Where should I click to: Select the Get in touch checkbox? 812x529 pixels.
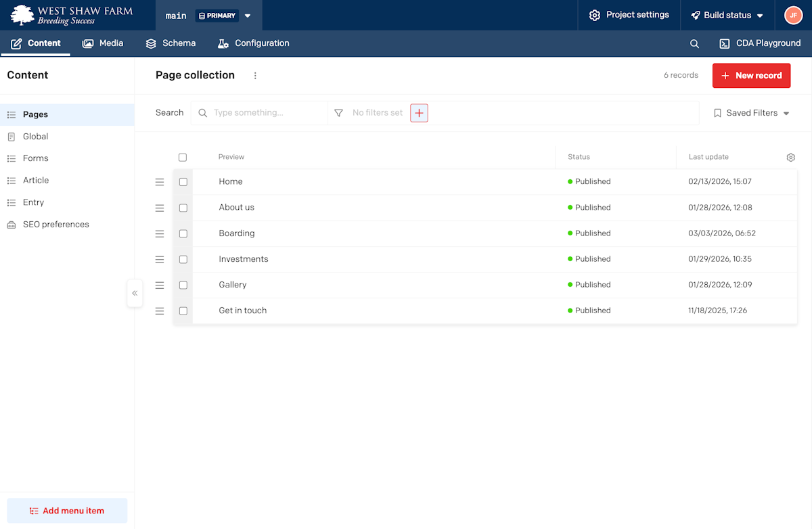[183, 310]
